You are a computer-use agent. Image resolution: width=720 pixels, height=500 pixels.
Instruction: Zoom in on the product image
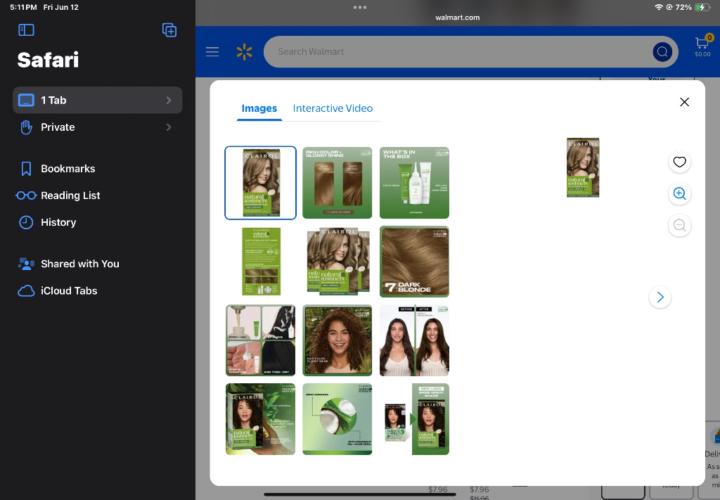tap(680, 194)
